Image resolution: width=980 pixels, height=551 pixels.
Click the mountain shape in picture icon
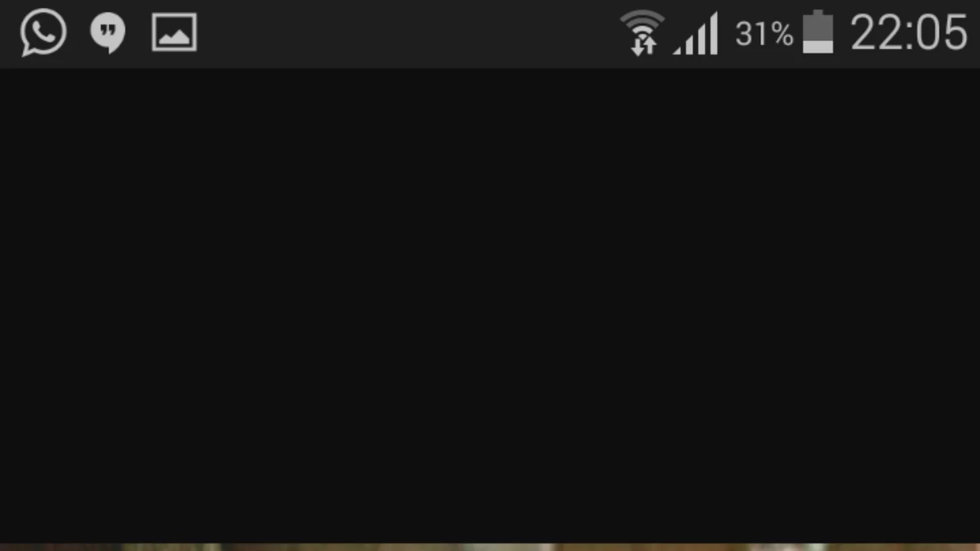tap(174, 37)
